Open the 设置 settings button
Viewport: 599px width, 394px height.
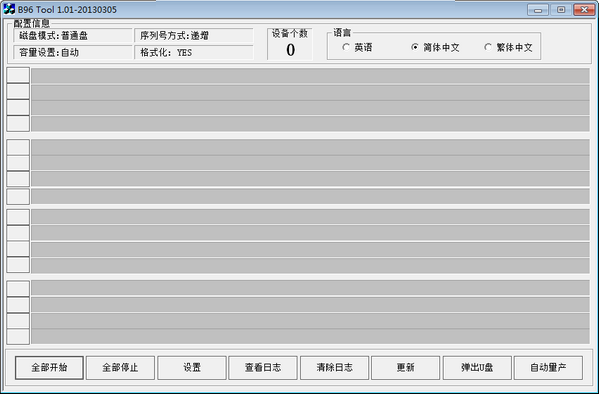click(192, 368)
